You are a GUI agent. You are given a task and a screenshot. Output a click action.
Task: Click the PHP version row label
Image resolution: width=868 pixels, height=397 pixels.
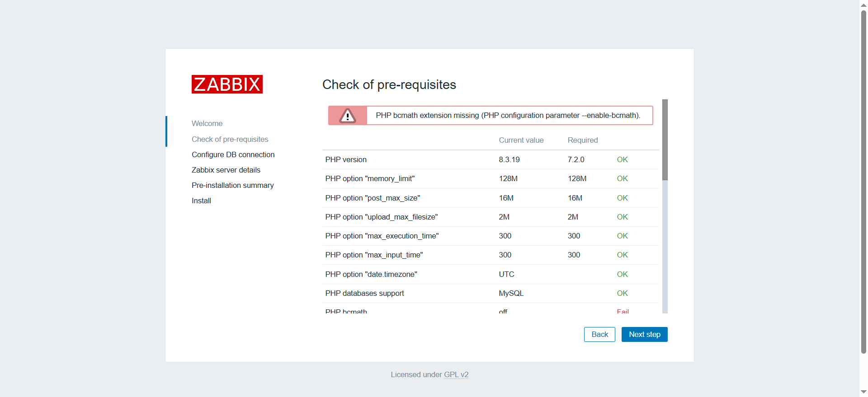point(346,160)
